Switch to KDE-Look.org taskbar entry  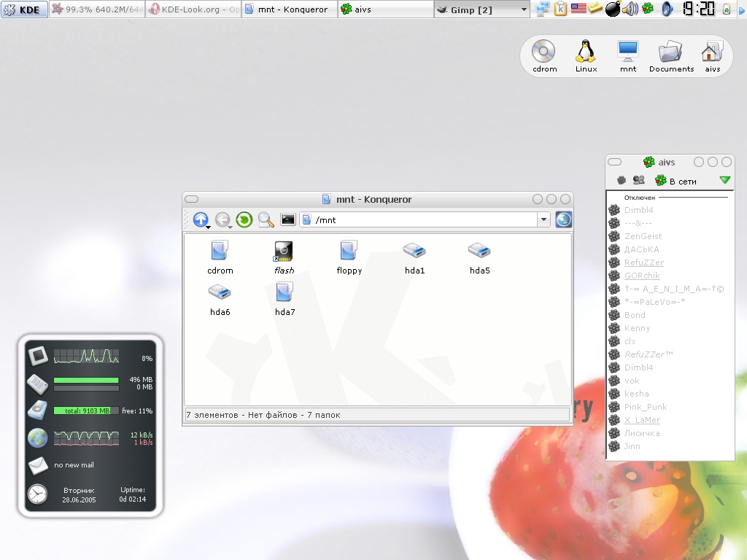pyautogui.click(x=194, y=9)
